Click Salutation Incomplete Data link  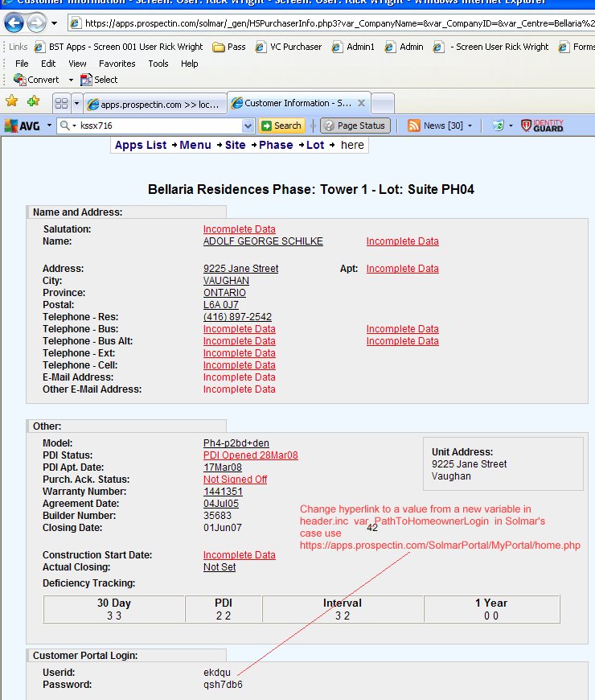[240, 229]
